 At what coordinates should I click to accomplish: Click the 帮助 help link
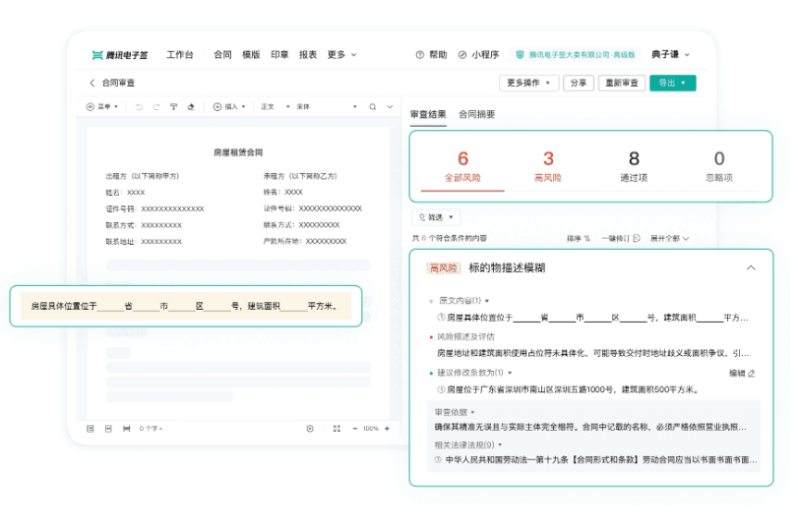pyautogui.click(x=432, y=54)
